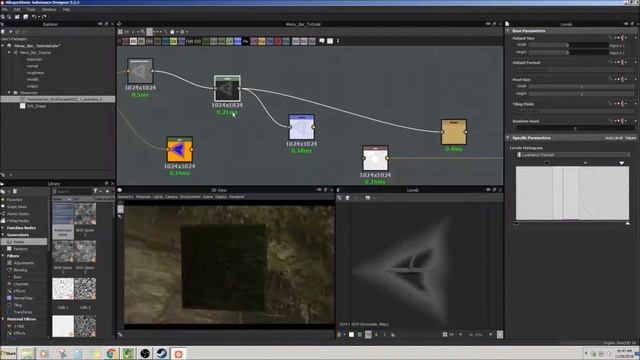Viewport: 640px width, 360px height.
Task: Click the Auto Level button
Action: [x=613, y=138]
